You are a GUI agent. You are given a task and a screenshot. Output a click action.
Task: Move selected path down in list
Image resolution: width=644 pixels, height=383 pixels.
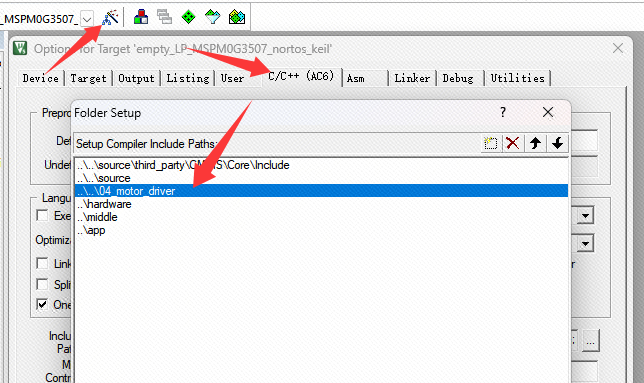coord(557,143)
